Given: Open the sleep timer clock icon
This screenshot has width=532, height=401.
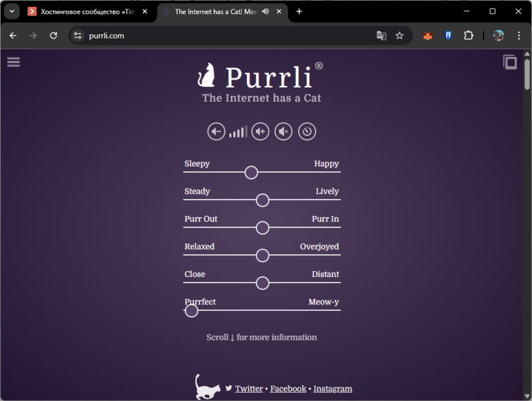Looking at the screenshot, I should (306, 131).
